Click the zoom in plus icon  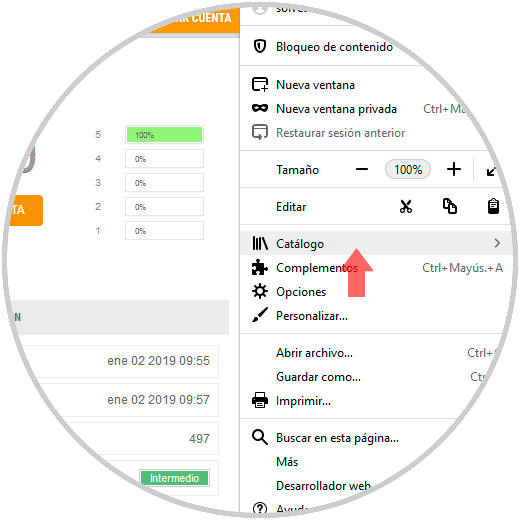coord(454,169)
